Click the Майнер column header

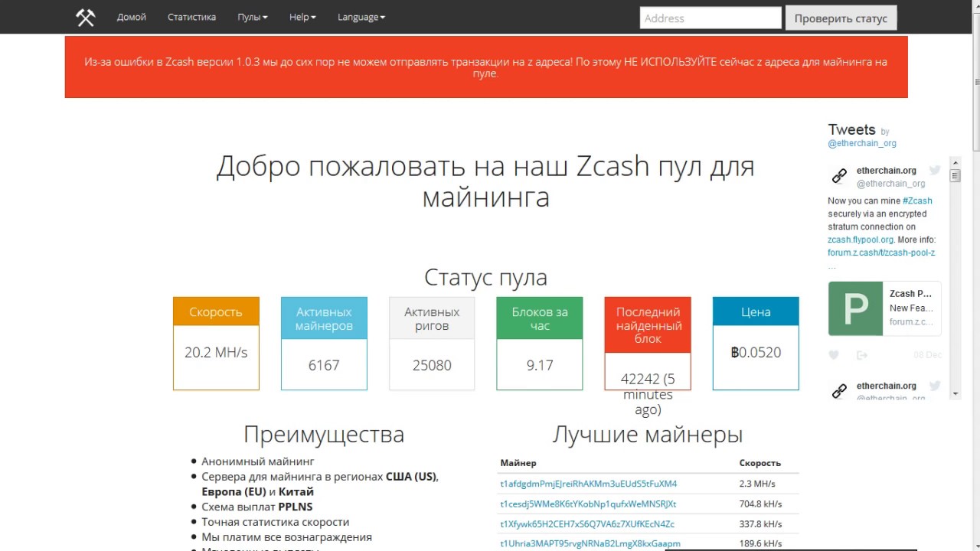pyautogui.click(x=518, y=463)
